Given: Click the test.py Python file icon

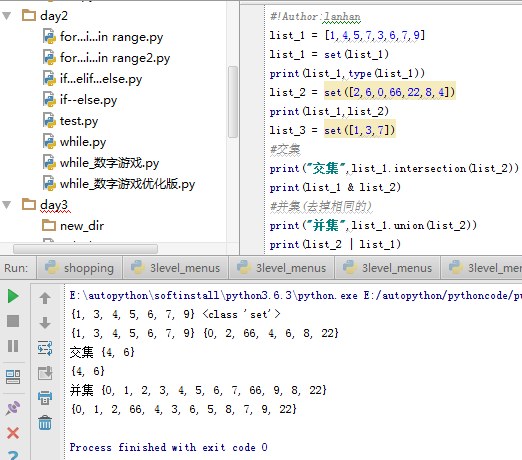Looking at the screenshot, I should coord(49,120).
